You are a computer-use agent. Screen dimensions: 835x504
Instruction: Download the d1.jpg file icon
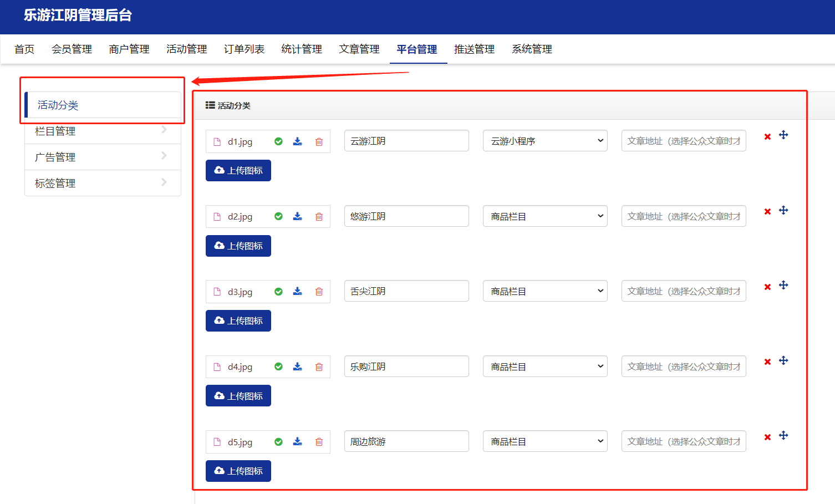point(298,141)
